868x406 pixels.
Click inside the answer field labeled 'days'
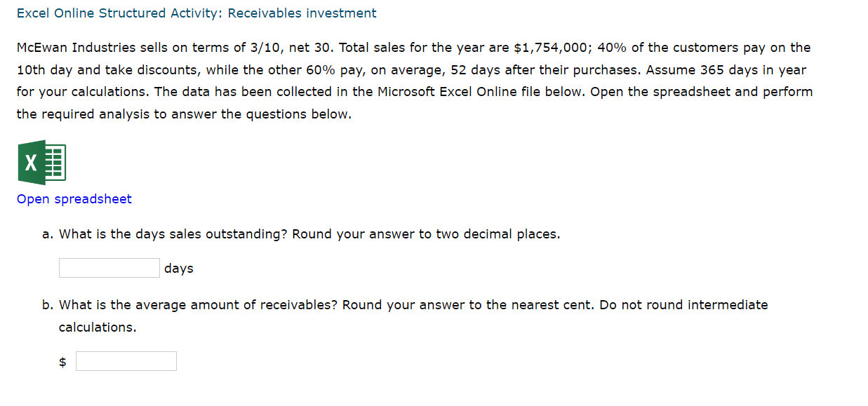(109, 267)
